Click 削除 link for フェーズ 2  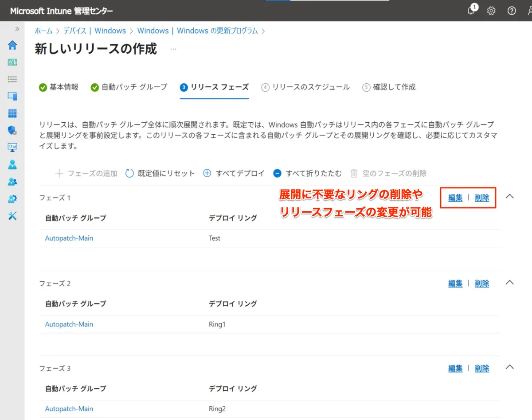(482, 284)
